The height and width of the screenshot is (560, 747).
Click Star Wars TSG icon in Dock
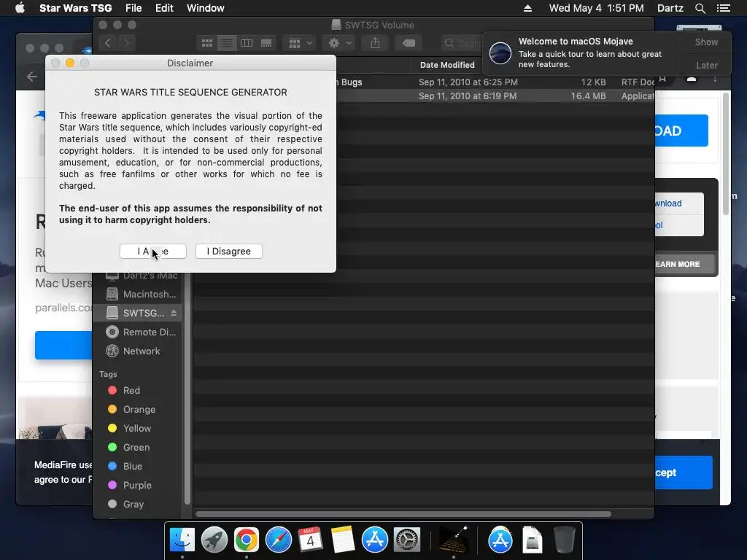point(452,540)
